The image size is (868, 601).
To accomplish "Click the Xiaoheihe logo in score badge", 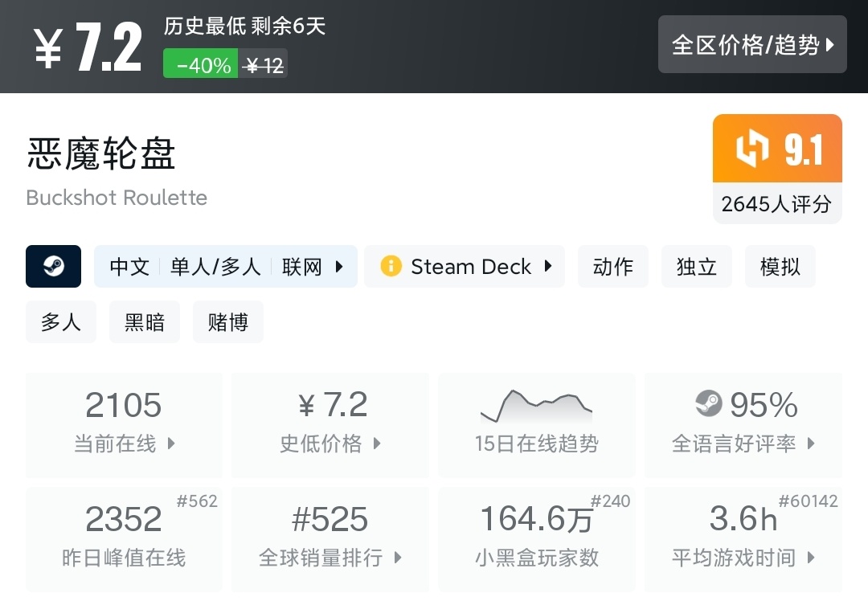I will click(x=752, y=149).
